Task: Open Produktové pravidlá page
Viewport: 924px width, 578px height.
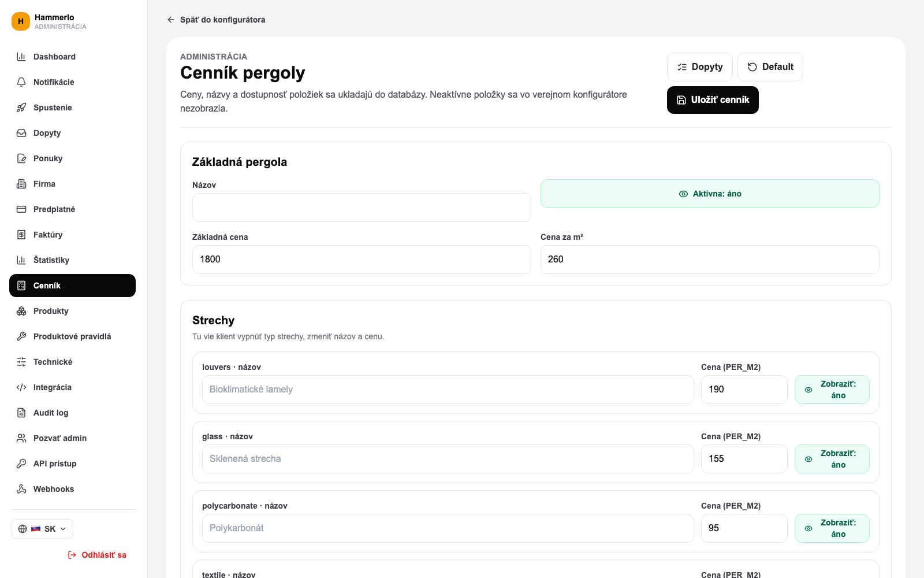Action: click(72, 336)
